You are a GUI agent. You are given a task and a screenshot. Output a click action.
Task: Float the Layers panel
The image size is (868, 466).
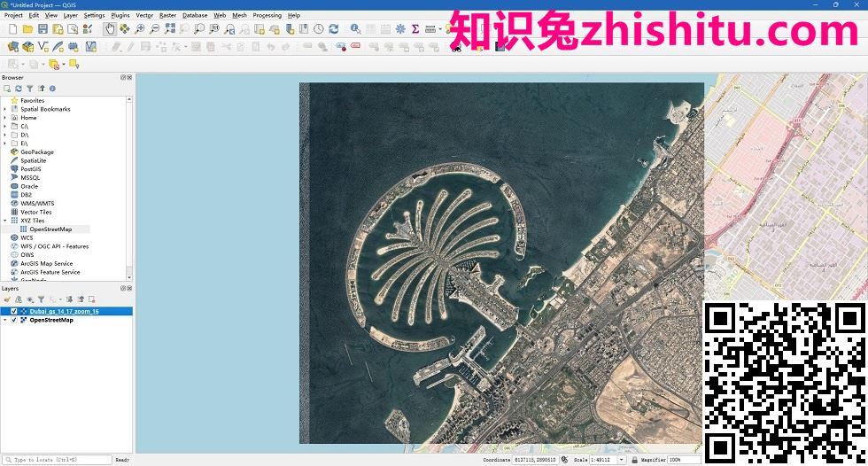pos(123,288)
